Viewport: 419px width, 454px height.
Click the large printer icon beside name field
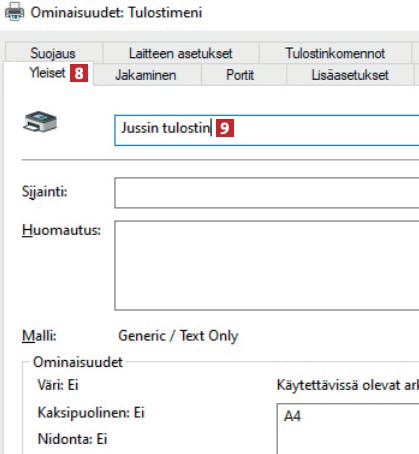coord(40,122)
